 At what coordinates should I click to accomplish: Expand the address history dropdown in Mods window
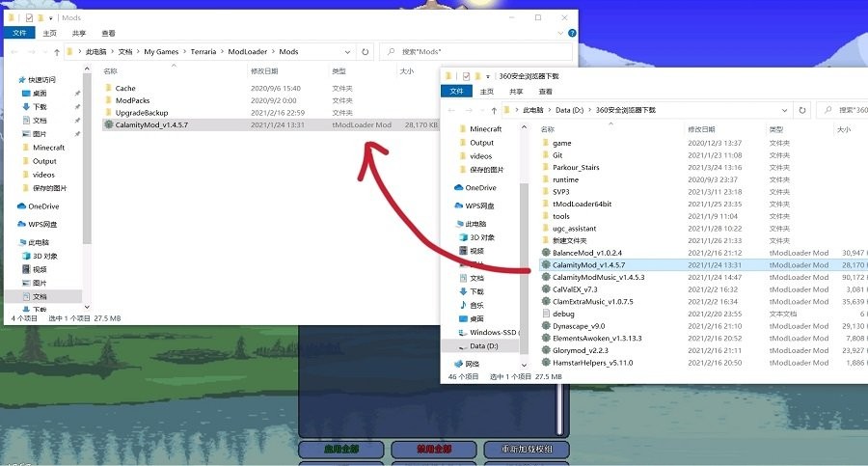point(347,51)
